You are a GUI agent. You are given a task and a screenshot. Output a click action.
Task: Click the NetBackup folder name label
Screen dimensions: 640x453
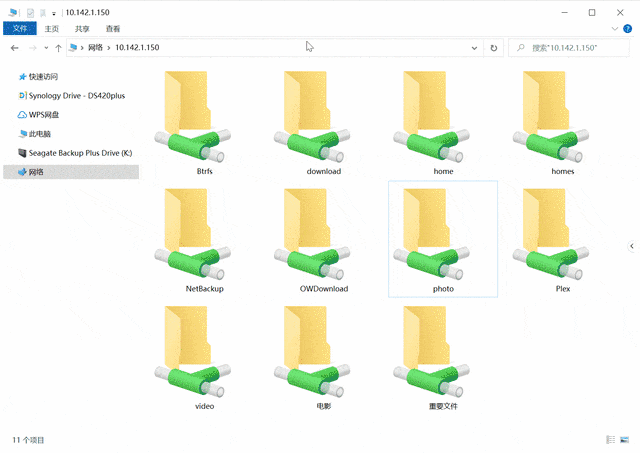(204, 289)
